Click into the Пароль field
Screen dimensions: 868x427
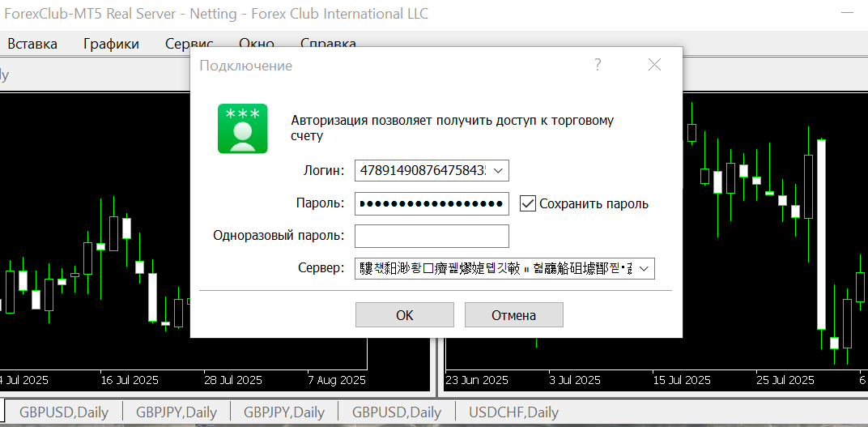coord(432,204)
